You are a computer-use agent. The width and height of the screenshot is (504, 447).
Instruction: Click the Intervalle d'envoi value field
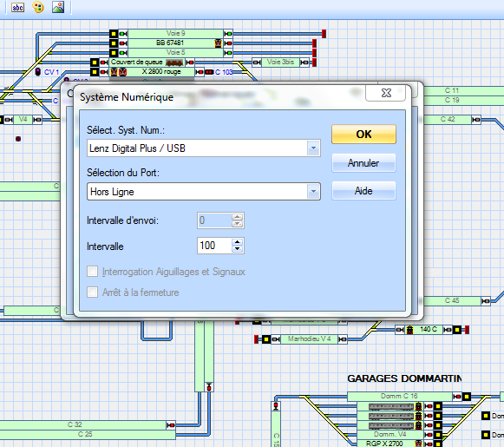coord(214,220)
